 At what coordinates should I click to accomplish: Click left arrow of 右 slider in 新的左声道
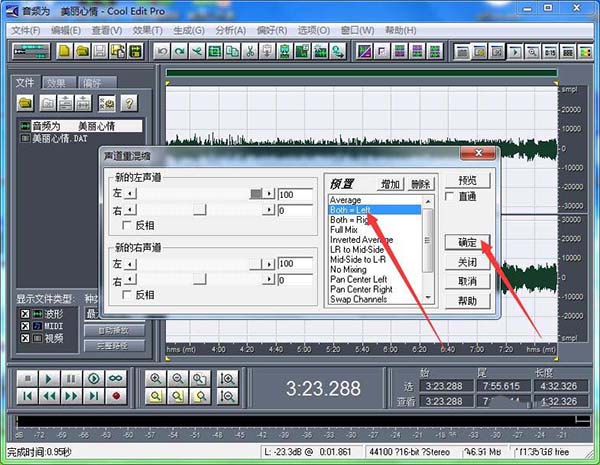click(130, 210)
